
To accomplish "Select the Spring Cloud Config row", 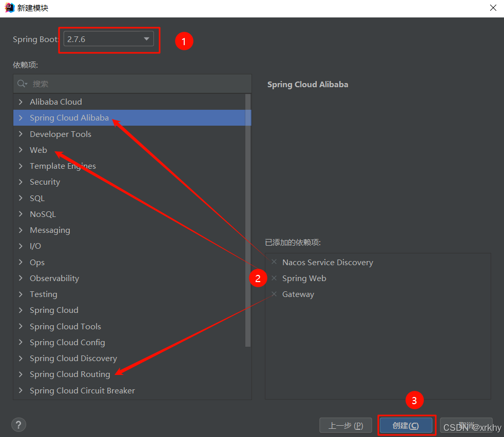I will pos(129,342).
